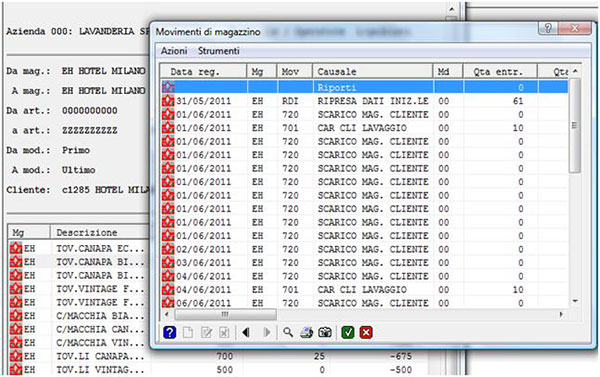Click the vertical scrollbar thumb of movements list
The image size is (600, 377).
575,126
